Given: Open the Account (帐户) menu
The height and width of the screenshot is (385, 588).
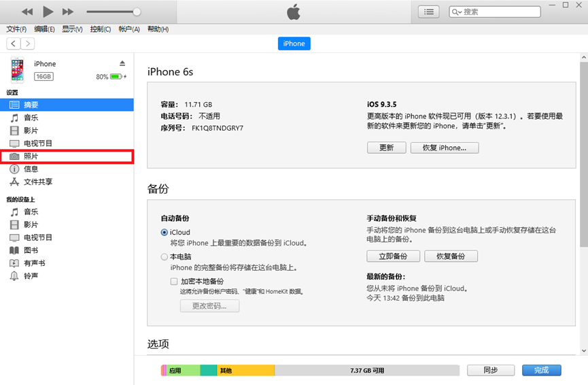Looking at the screenshot, I should click(x=128, y=29).
